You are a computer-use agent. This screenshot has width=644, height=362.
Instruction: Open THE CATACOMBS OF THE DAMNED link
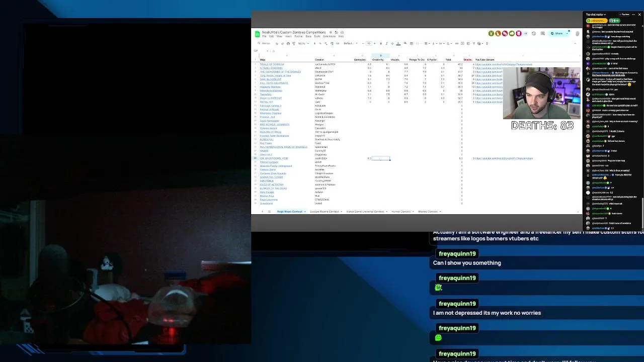tap(280, 72)
